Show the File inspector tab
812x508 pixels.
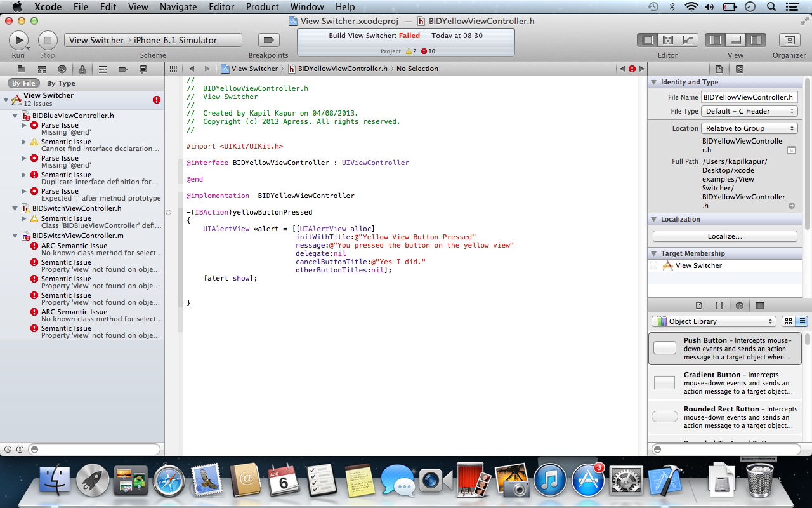click(719, 69)
